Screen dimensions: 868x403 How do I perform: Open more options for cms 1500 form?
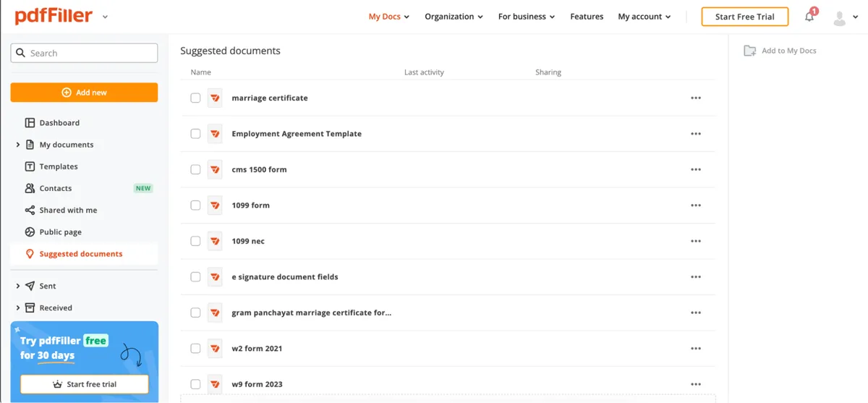point(696,169)
